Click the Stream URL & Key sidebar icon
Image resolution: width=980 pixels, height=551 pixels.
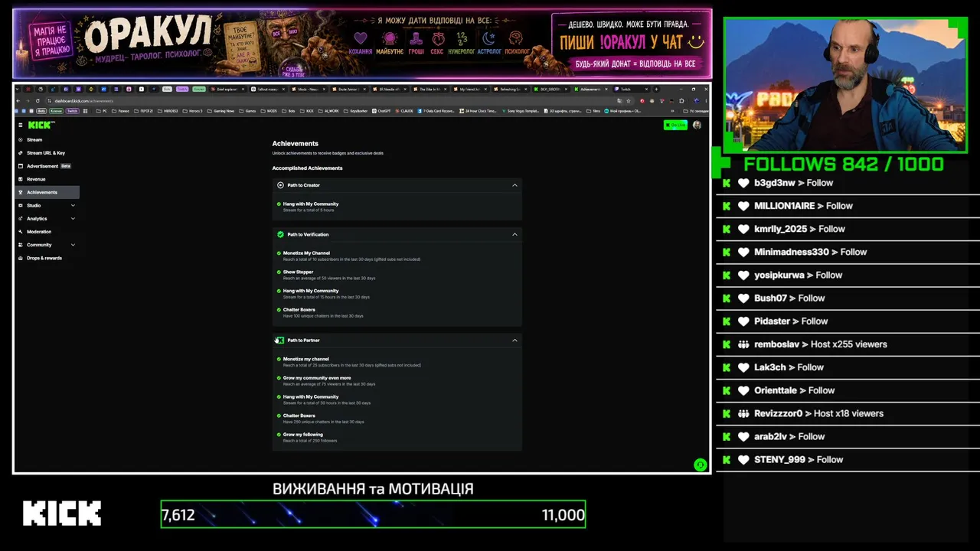[20, 153]
